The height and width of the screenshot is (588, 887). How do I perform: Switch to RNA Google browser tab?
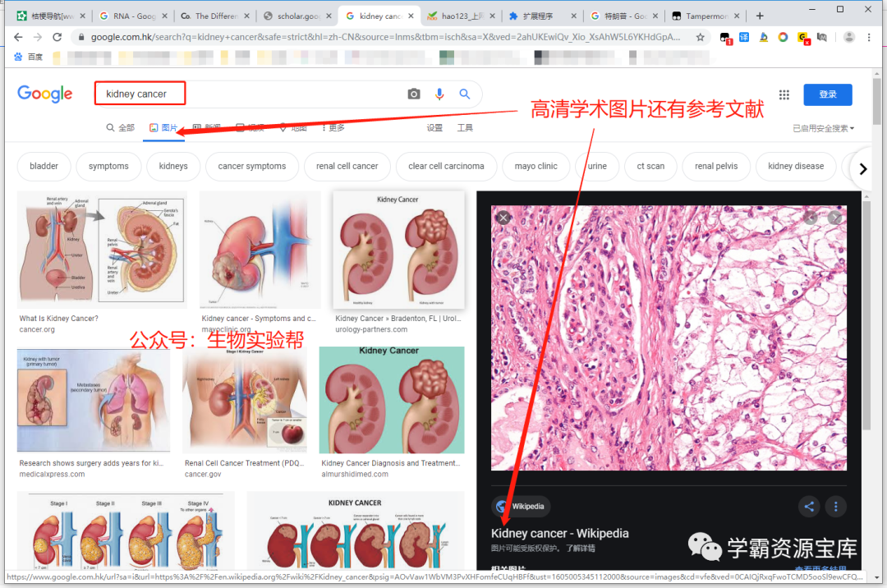(x=134, y=16)
